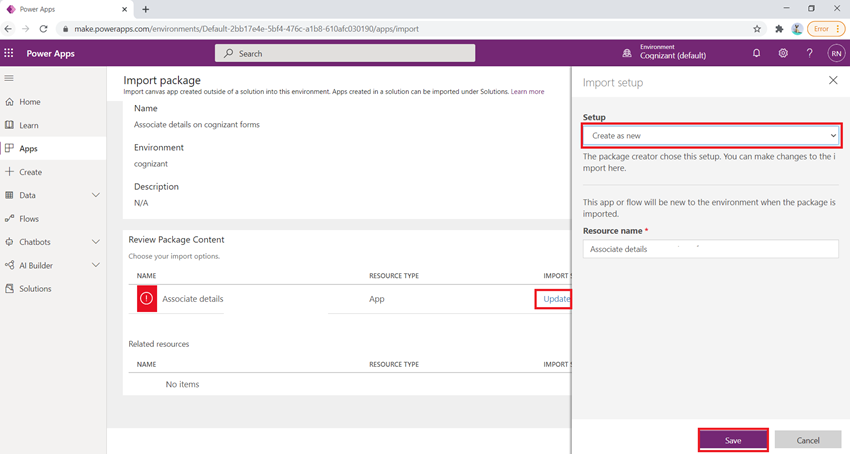Click the Solutions icon in sidebar
This screenshot has height=454, width=850.
point(9,289)
